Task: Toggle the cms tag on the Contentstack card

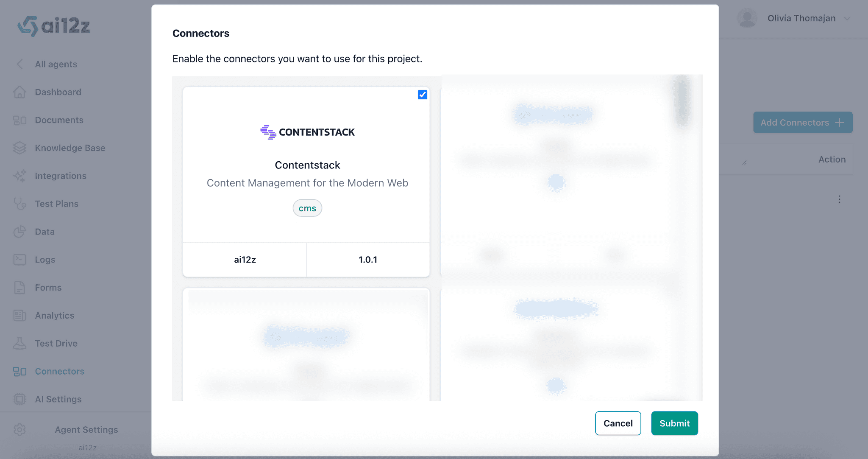Action: point(307,208)
